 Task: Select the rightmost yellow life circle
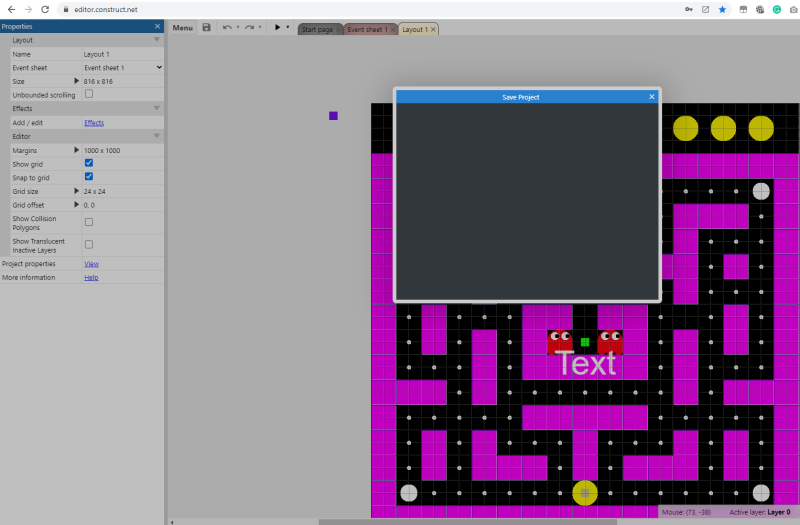coord(761,128)
